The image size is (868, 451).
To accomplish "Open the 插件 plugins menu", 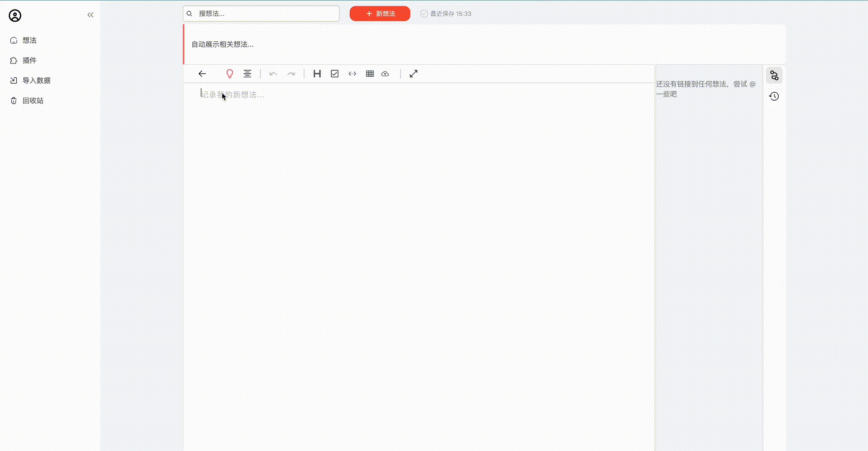I will point(29,61).
